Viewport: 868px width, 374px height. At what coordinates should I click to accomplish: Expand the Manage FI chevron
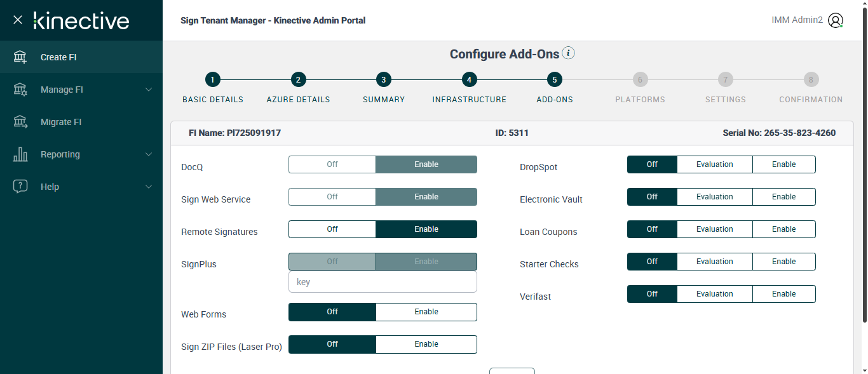coord(149,90)
